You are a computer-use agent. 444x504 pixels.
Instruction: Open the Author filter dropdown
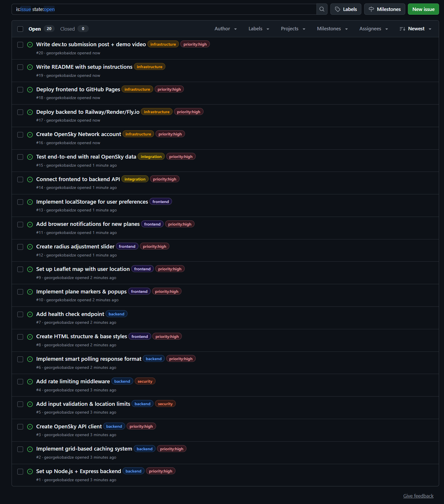coord(226,29)
